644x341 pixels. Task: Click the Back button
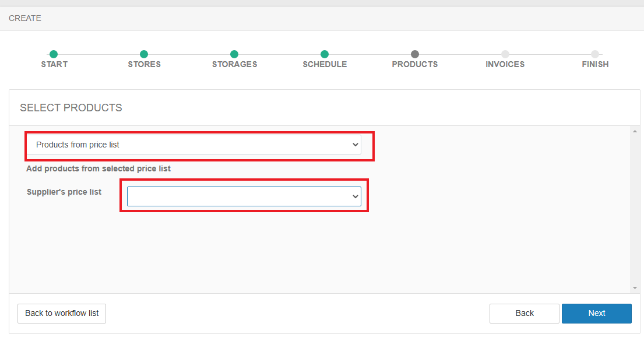525,313
